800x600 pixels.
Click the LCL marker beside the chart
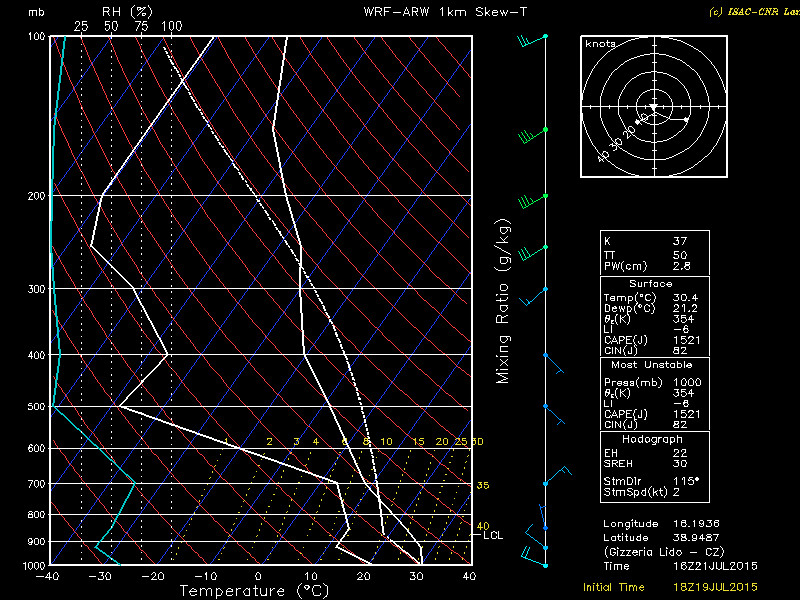493,535
